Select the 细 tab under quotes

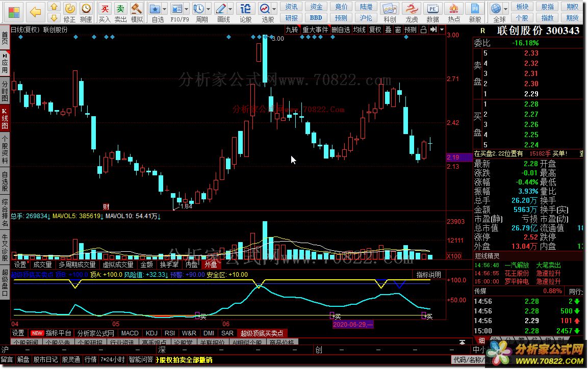pyautogui.click(x=482, y=340)
